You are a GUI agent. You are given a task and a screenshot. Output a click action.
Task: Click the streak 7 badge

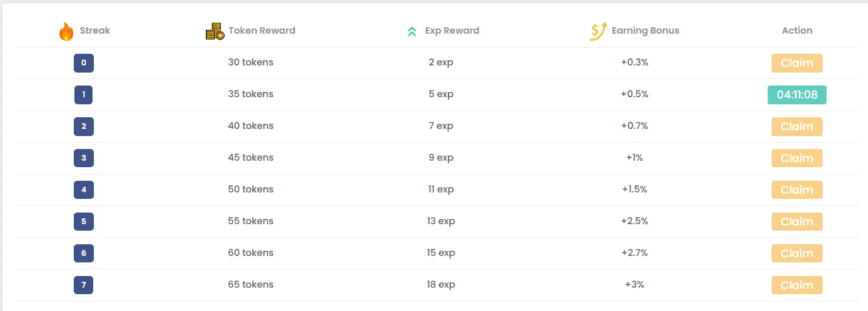tap(83, 285)
